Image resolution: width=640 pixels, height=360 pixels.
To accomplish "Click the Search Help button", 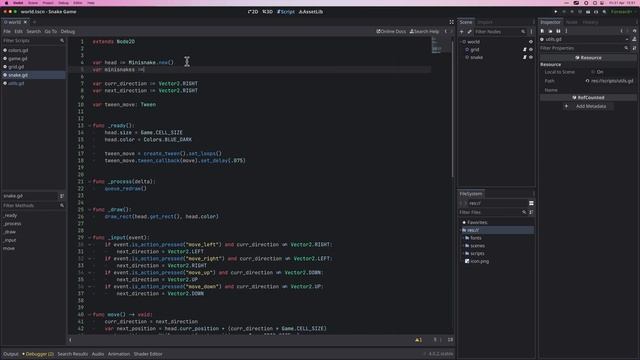I will tap(424, 31).
